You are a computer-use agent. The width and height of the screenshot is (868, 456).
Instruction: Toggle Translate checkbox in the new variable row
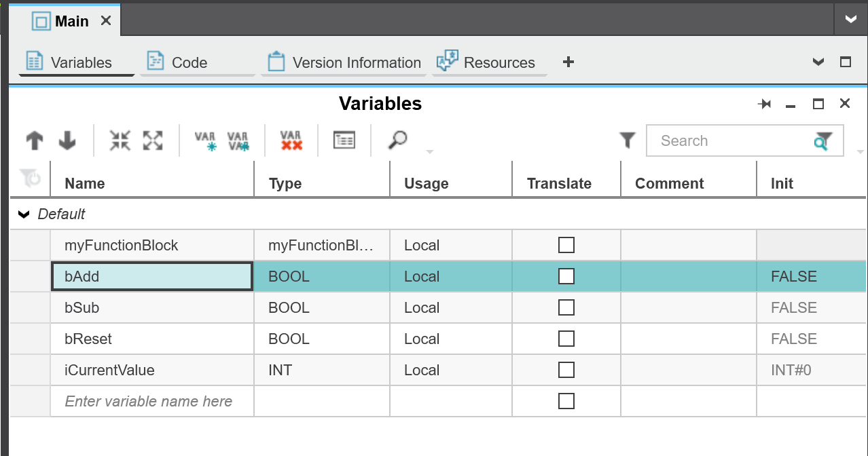566,401
